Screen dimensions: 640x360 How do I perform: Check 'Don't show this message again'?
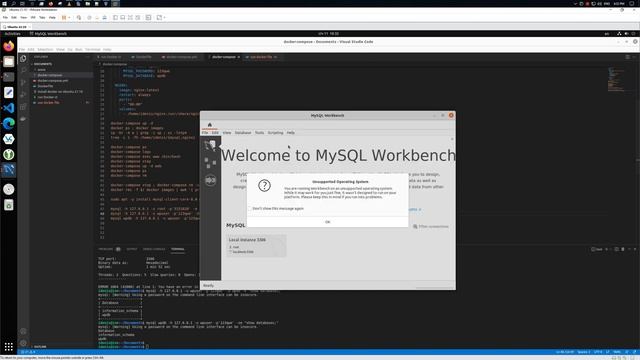(x=249, y=209)
